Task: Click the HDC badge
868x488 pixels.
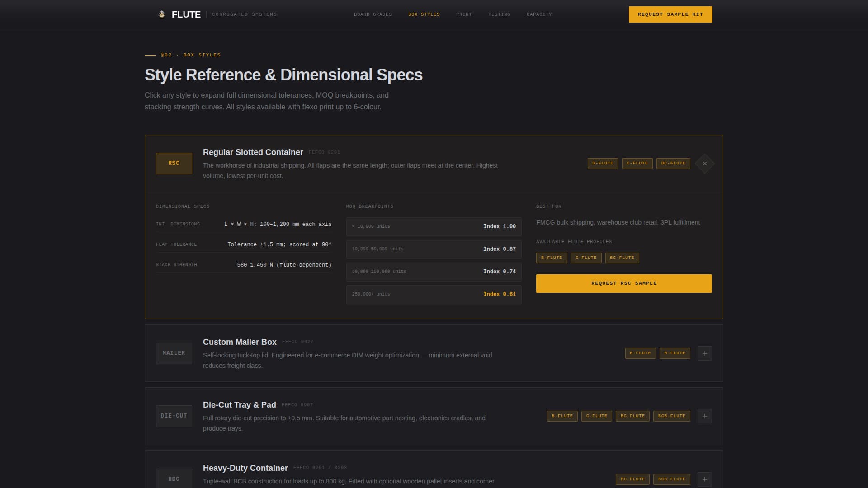Action: click(174, 478)
